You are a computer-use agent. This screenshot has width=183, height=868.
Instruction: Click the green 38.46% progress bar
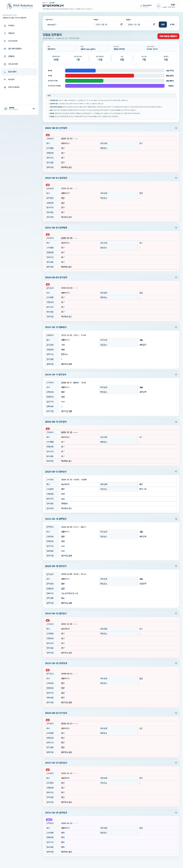pyautogui.click(x=84, y=81)
